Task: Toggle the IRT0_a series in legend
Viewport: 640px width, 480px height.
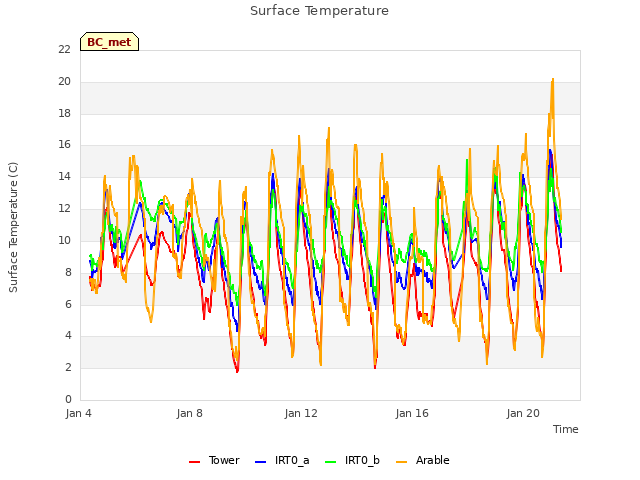Action: coord(282,460)
